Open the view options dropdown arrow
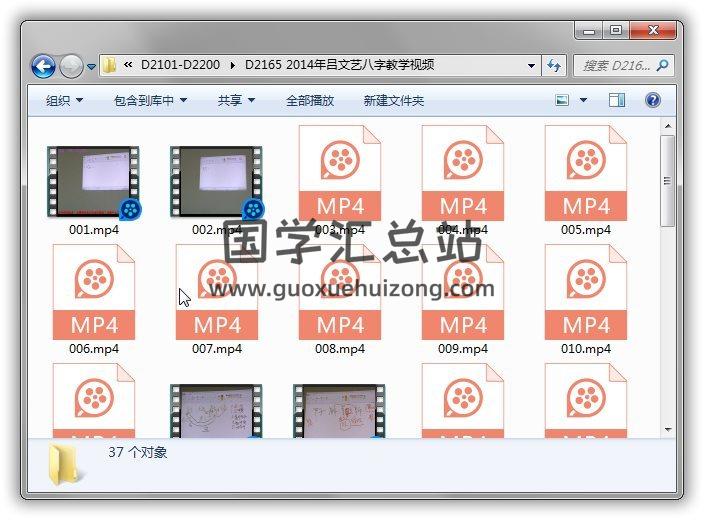This screenshot has height=520, width=704. click(x=583, y=100)
